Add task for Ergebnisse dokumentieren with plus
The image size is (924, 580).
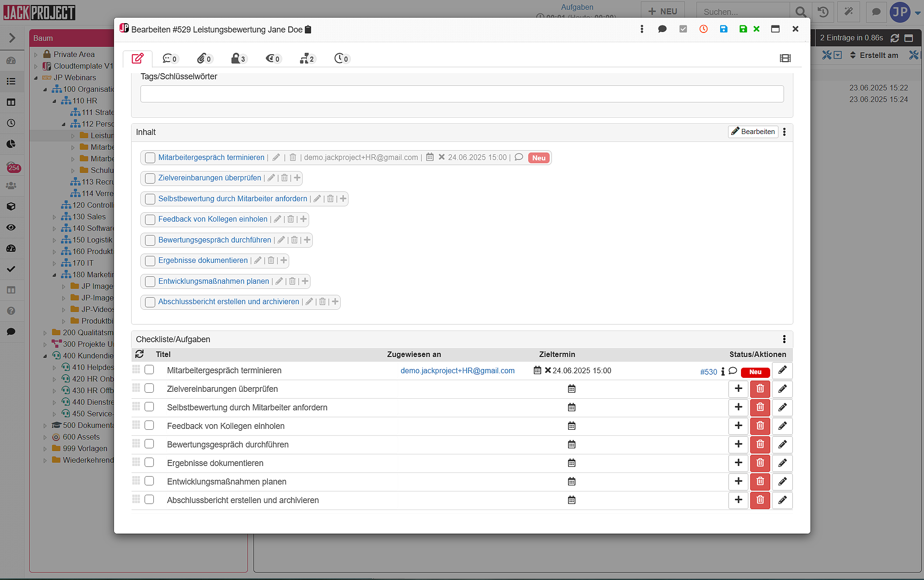(739, 463)
